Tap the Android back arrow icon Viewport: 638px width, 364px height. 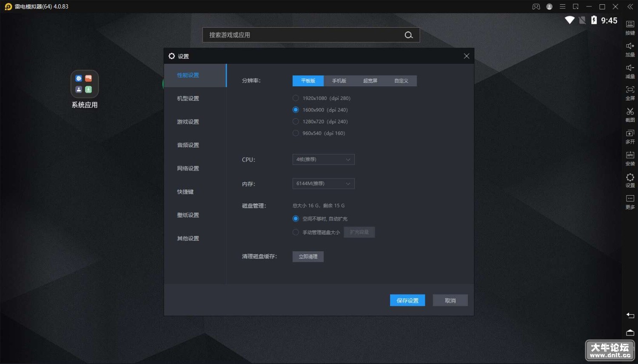630,315
